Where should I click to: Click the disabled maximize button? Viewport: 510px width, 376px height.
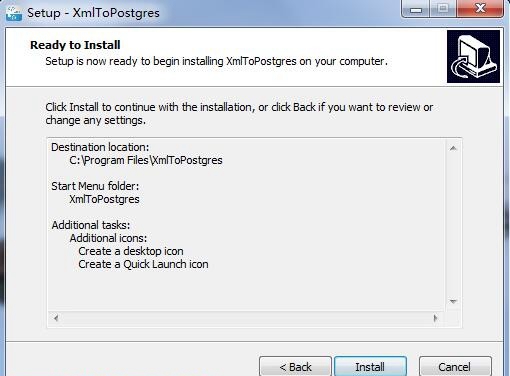tap(443, 9)
